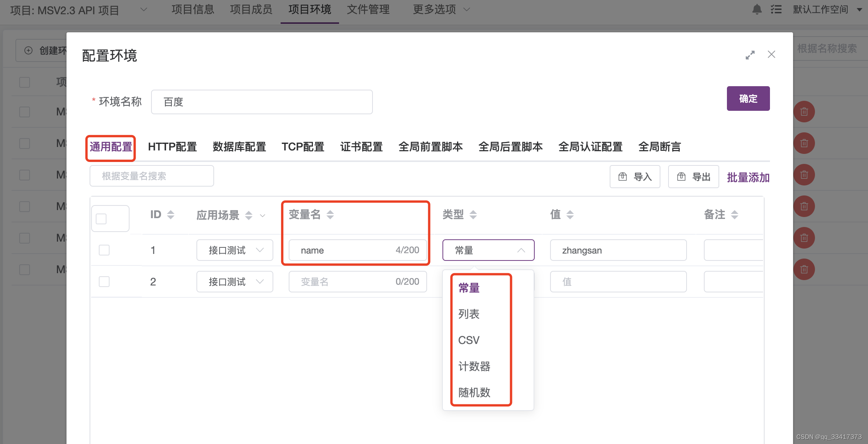Collapse the 常量 type dropdown
868x444 pixels.
521,250
